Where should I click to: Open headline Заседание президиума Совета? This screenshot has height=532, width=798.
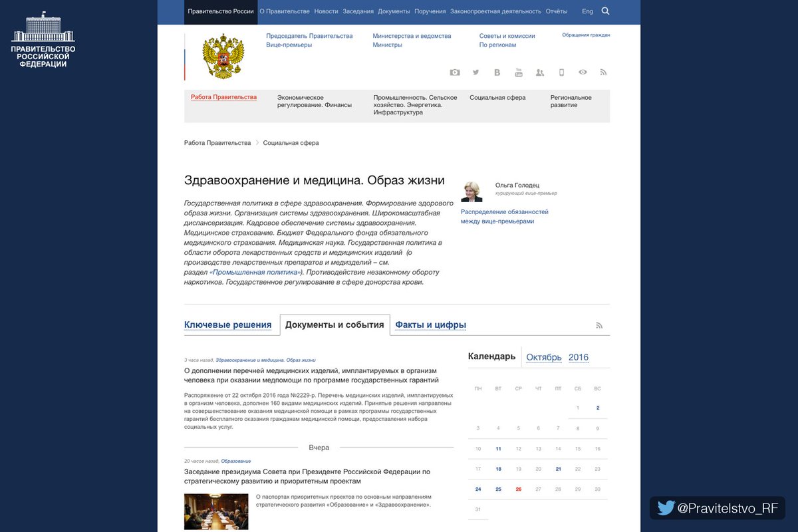click(x=307, y=476)
